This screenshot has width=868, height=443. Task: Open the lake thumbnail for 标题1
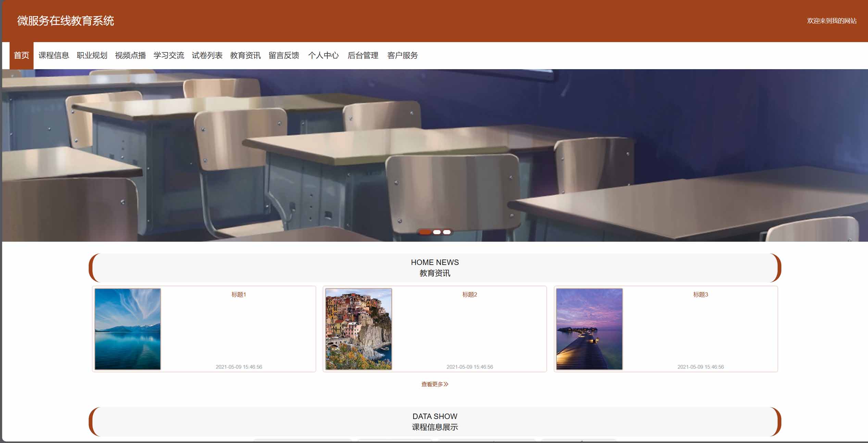coord(128,329)
